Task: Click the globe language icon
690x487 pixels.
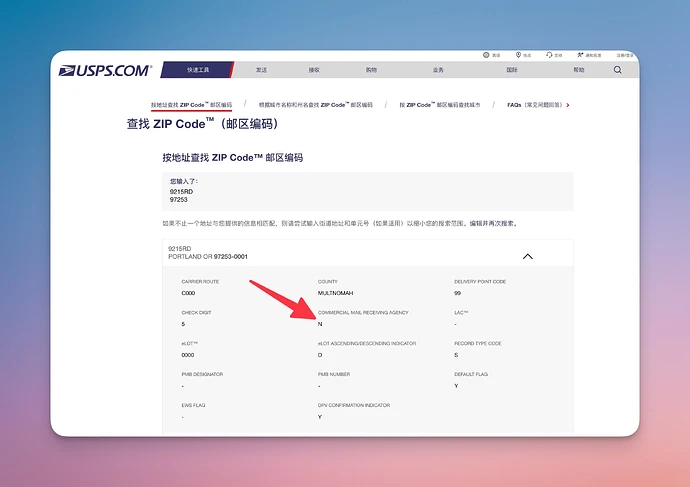Action: (x=487, y=55)
